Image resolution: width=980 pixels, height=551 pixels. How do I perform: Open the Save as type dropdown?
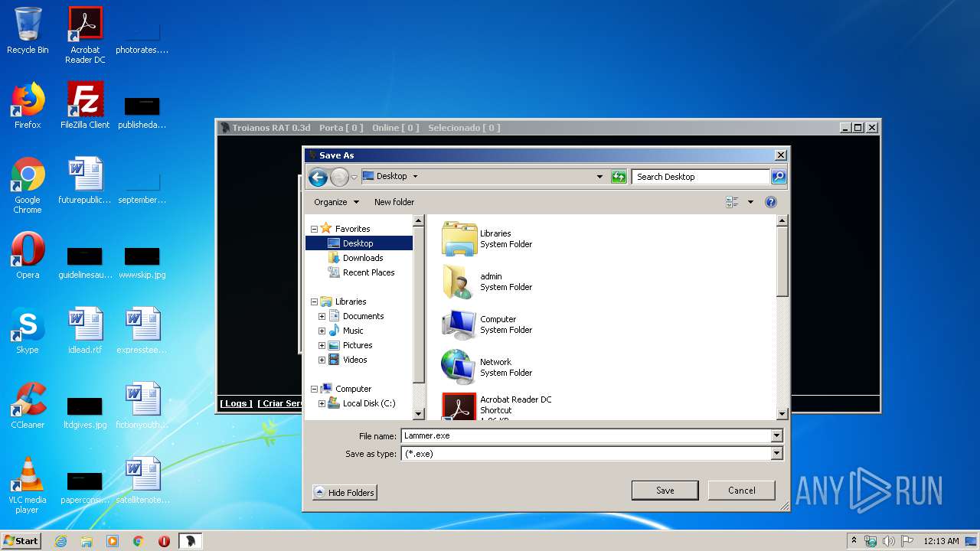pyautogui.click(x=776, y=454)
